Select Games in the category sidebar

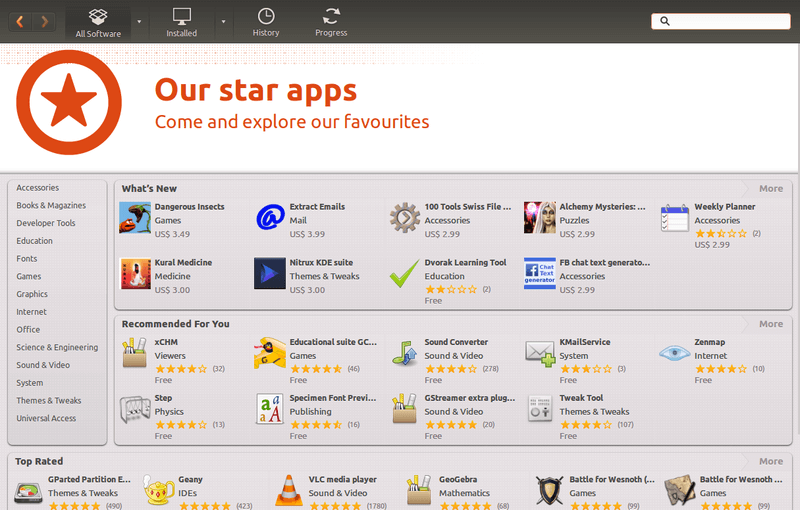(29, 276)
